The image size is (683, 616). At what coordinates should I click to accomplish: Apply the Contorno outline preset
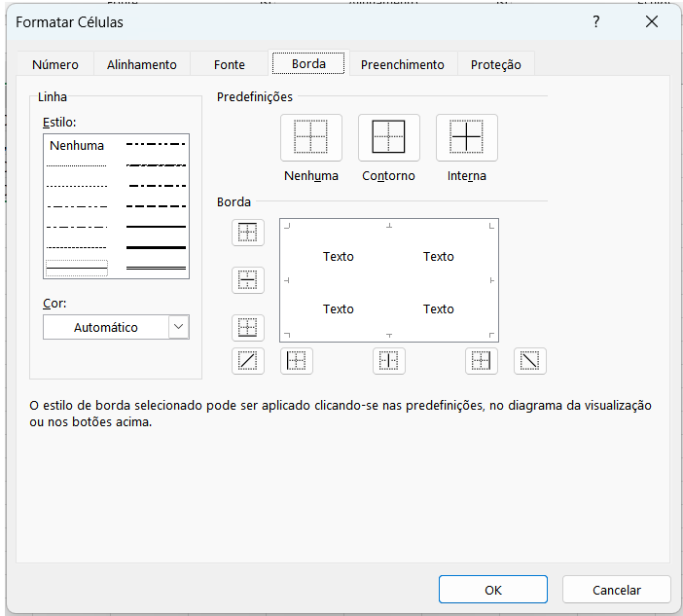click(x=388, y=138)
